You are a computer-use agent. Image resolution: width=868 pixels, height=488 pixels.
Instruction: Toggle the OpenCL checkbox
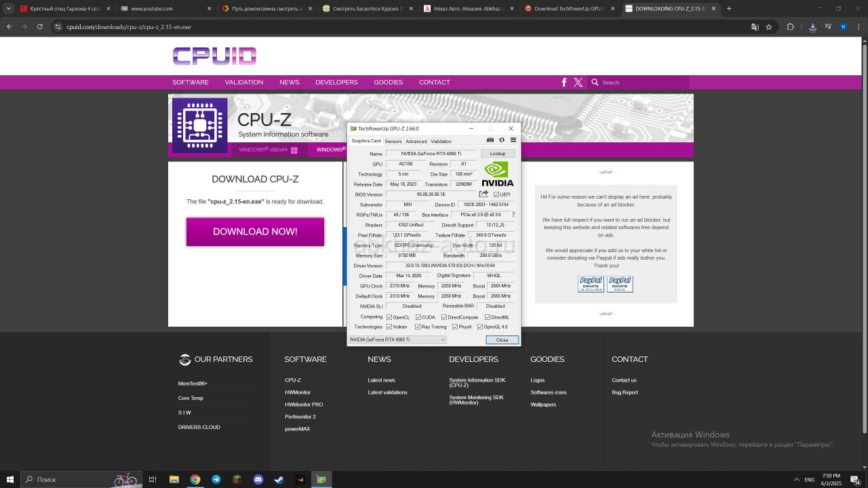(x=389, y=317)
